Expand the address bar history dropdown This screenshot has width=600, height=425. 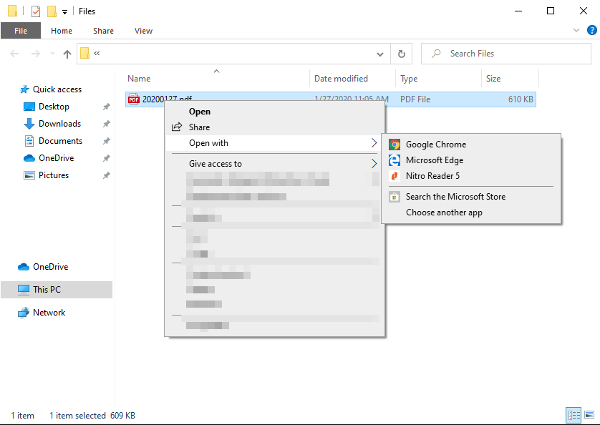click(x=380, y=54)
